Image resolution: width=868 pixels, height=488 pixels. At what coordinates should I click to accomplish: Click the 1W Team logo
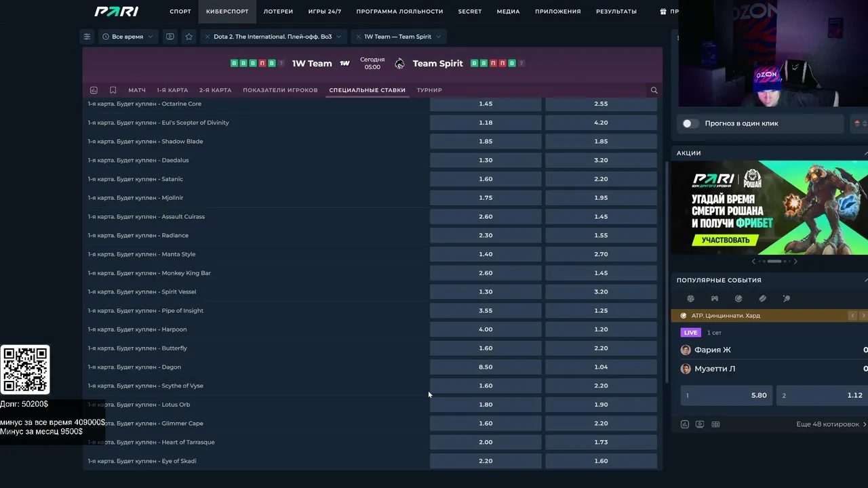click(344, 64)
